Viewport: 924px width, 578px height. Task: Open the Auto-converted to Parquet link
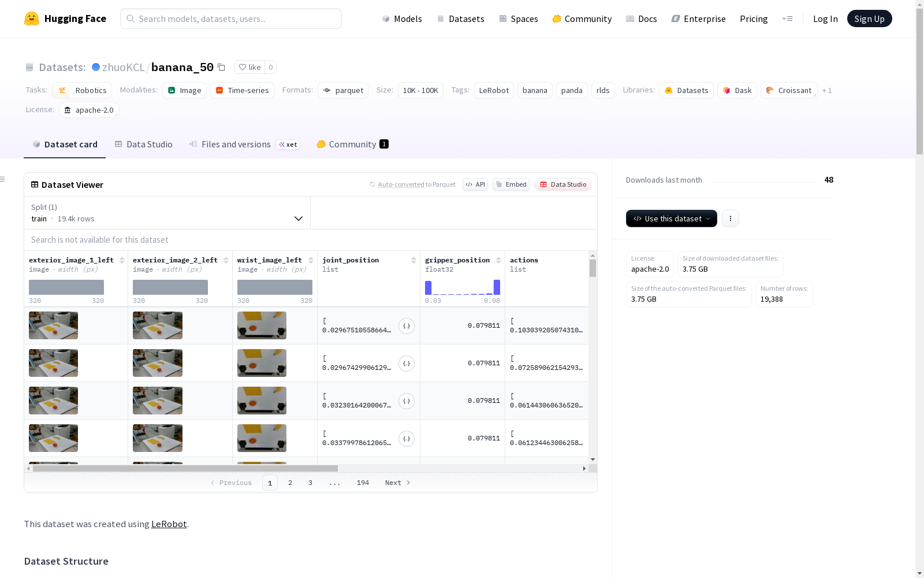click(412, 184)
